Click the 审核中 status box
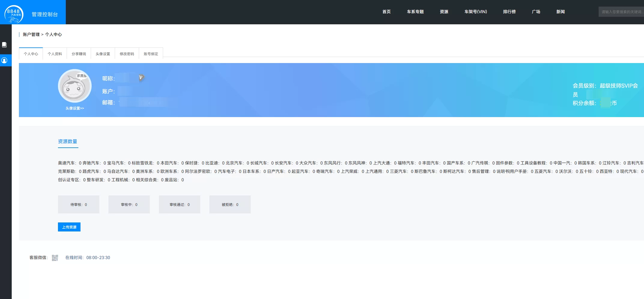Screen dimensions: 644x299 [x=129, y=204]
